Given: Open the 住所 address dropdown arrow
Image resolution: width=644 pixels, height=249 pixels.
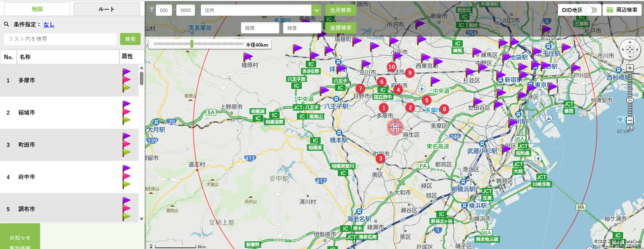Looking at the screenshot, I should 317,10.
